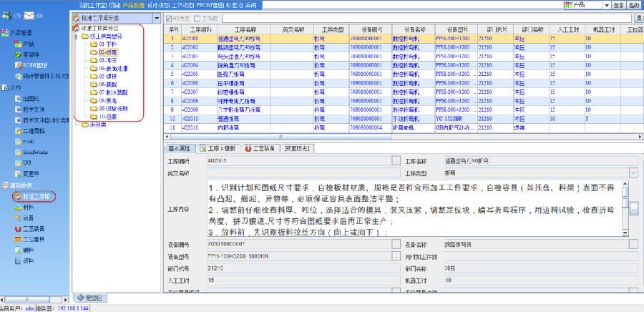Toggle the 工作区 checkbox
This screenshot has width=644, height=312.
pyautogui.click(x=197, y=18)
